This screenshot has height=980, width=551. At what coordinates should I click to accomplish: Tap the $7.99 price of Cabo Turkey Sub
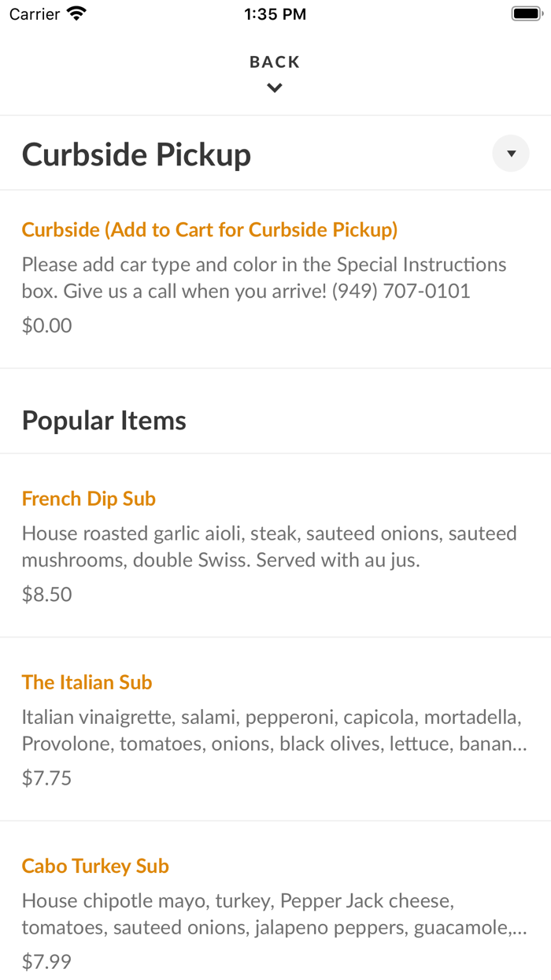point(46,961)
